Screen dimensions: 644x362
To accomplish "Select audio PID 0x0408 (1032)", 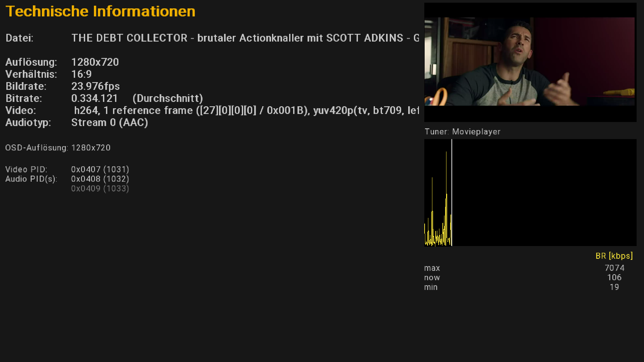I will [100, 179].
